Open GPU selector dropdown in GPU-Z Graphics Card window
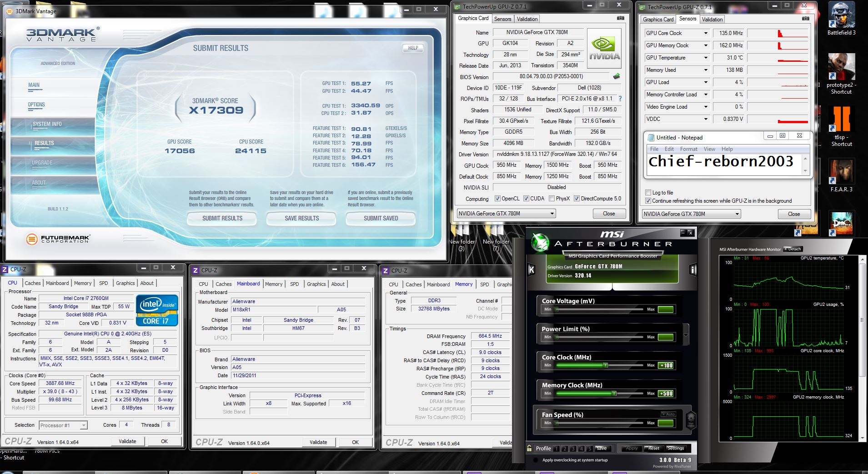The width and height of the screenshot is (868, 474). click(x=506, y=214)
